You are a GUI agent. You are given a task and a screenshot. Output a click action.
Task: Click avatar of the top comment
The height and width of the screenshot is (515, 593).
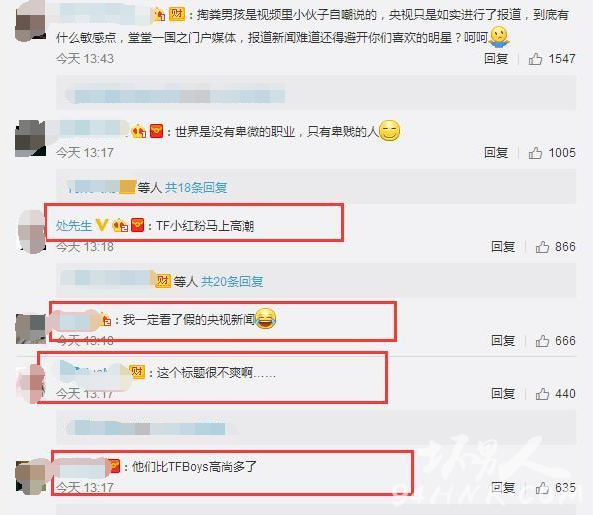point(30,21)
